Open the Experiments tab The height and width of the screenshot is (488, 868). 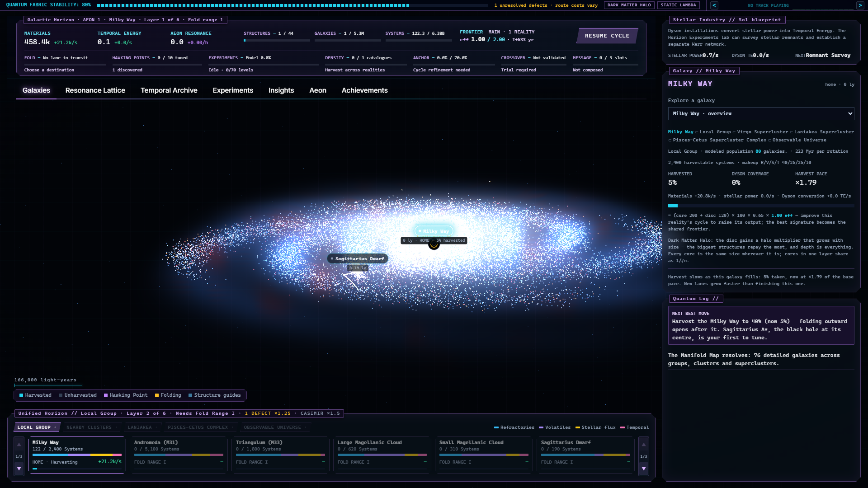[x=233, y=90]
